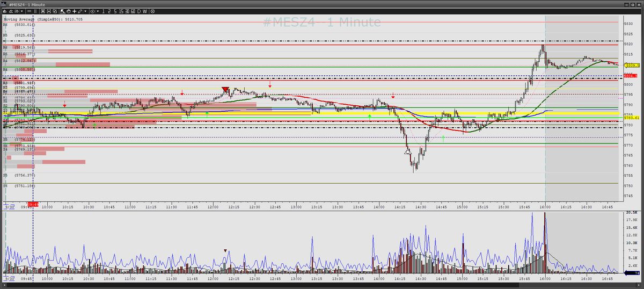Select the hand pan tool

[69, 11]
